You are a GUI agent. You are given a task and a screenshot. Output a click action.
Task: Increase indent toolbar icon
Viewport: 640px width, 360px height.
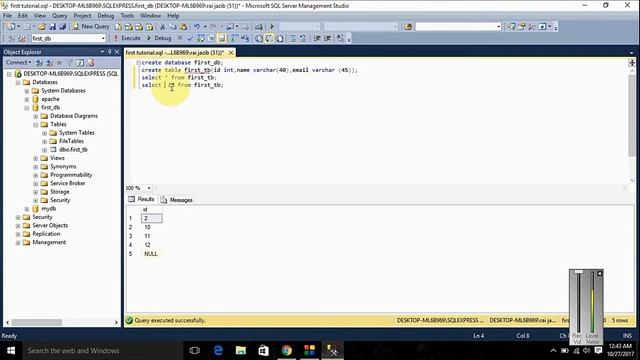[327, 38]
